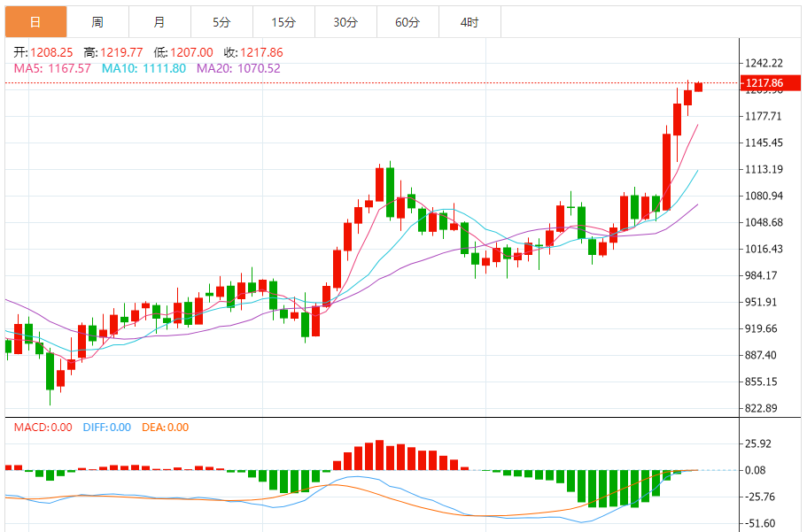Click the 1177.71 price axis label
807x532 pixels.
(764, 116)
